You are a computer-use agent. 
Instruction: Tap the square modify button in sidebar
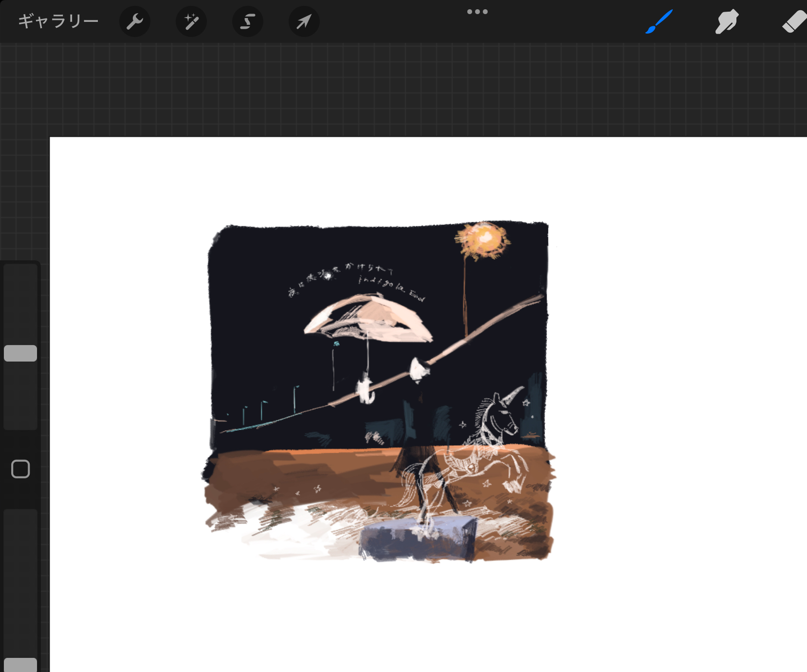coord(20,469)
